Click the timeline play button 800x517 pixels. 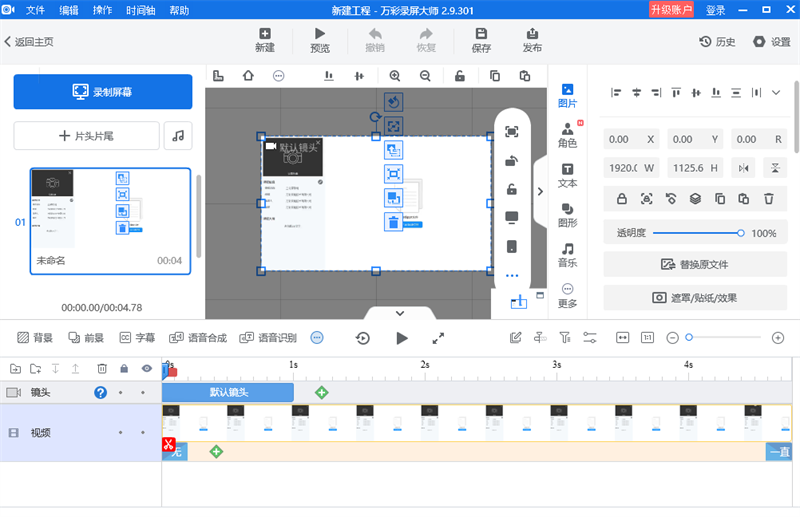(x=402, y=338)
